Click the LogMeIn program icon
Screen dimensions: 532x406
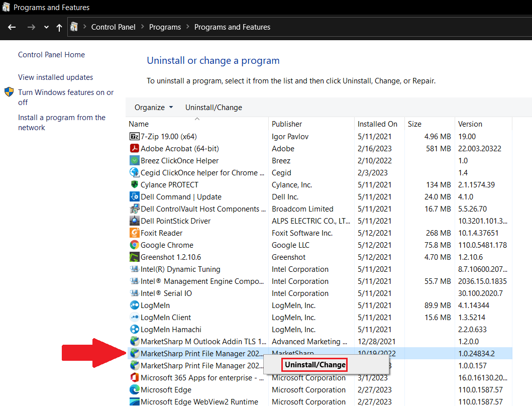tap(135, 305)
